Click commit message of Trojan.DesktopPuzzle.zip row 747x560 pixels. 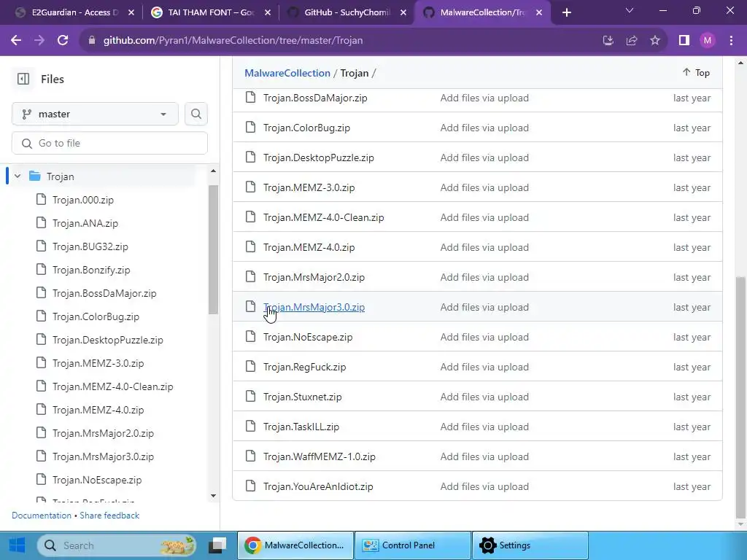tap(484, 157)
